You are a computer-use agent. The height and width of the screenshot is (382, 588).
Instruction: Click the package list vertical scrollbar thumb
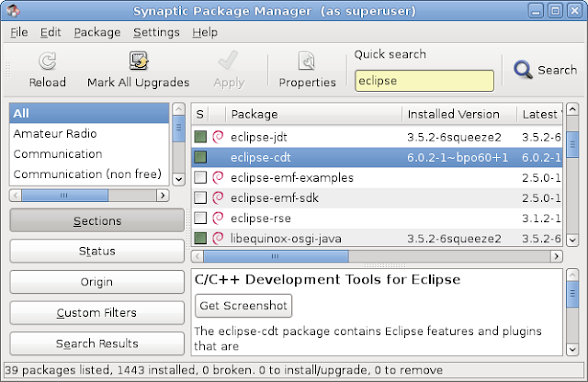click(x=572, y=144)
